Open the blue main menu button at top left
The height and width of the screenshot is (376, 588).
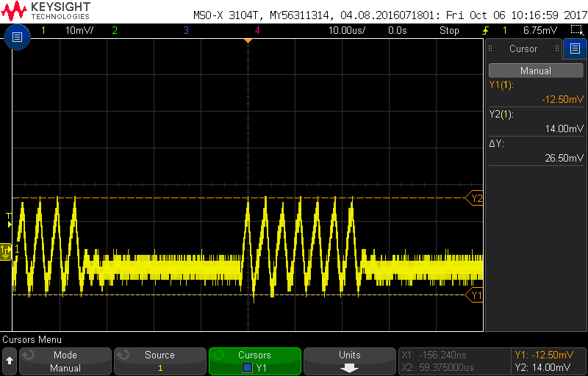coord(17,37)
